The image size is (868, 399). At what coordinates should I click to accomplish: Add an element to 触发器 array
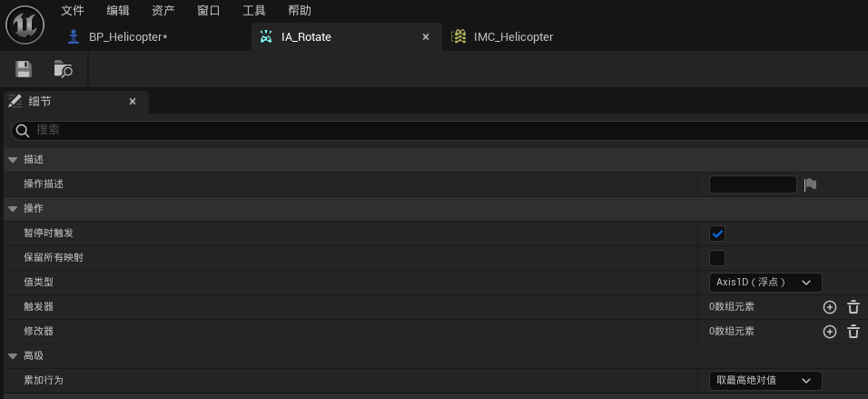coord(829,307)
